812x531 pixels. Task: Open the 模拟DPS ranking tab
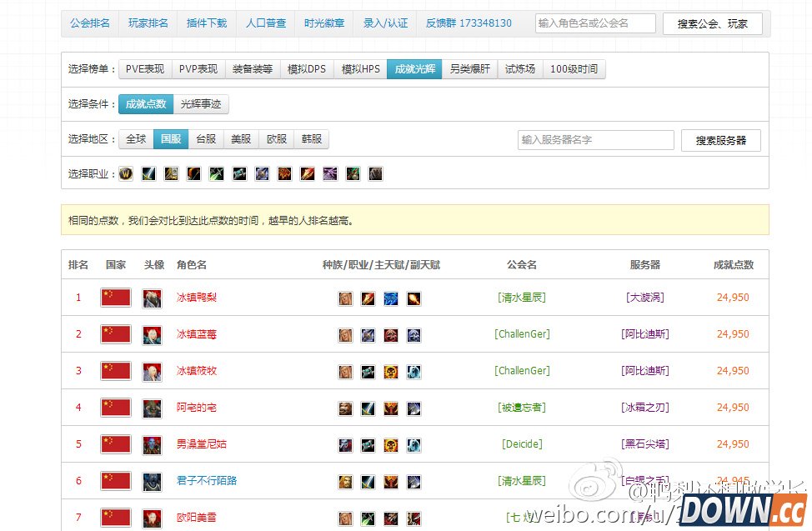point(307,69)
